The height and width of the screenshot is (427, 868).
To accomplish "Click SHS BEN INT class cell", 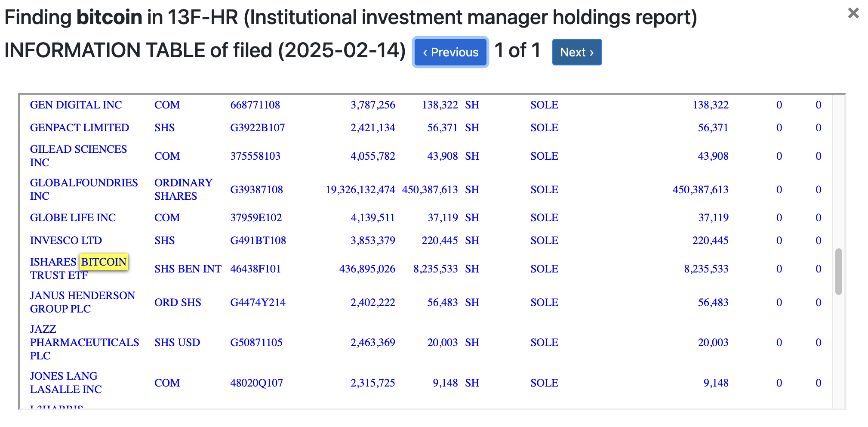I will (188, 269).
